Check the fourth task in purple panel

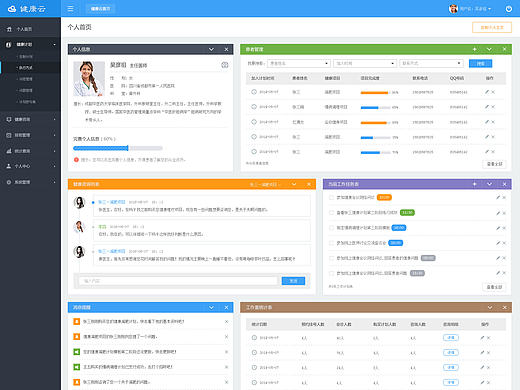(331, 243)
